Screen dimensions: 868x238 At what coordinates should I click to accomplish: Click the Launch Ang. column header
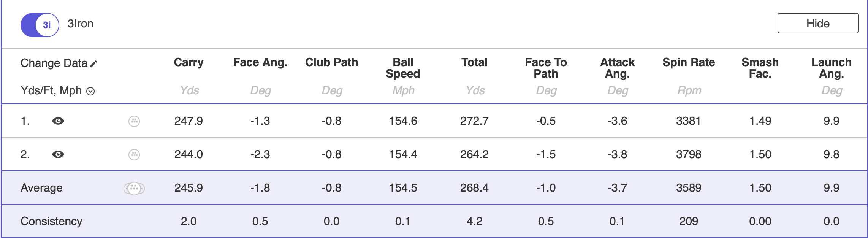pos(832,68)
